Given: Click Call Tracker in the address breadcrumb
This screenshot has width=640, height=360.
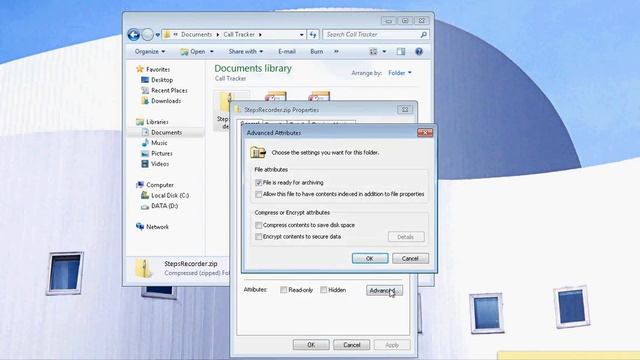Looking at the screenshot, I should point(239,35).
